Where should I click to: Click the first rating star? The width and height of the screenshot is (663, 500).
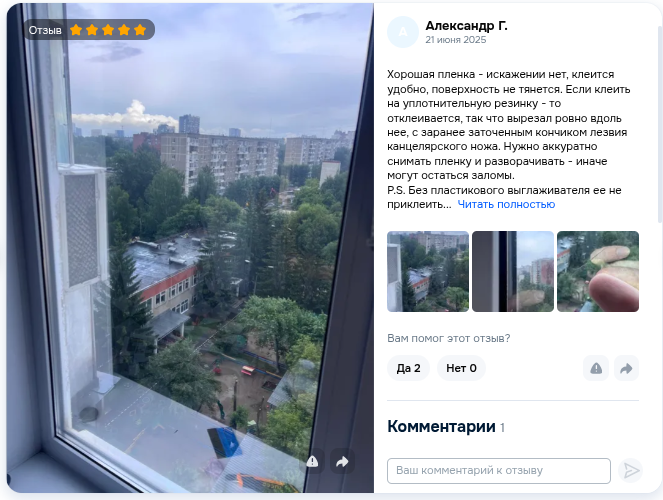76,30
